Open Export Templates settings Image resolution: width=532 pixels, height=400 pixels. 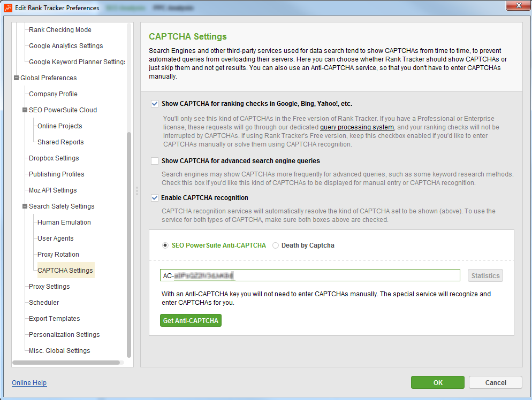54,319
